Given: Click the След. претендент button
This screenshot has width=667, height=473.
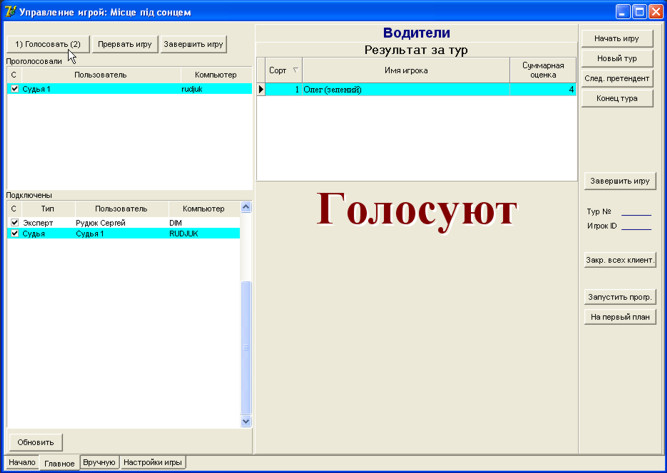Looking at the screenshot, I should point(617,79).
